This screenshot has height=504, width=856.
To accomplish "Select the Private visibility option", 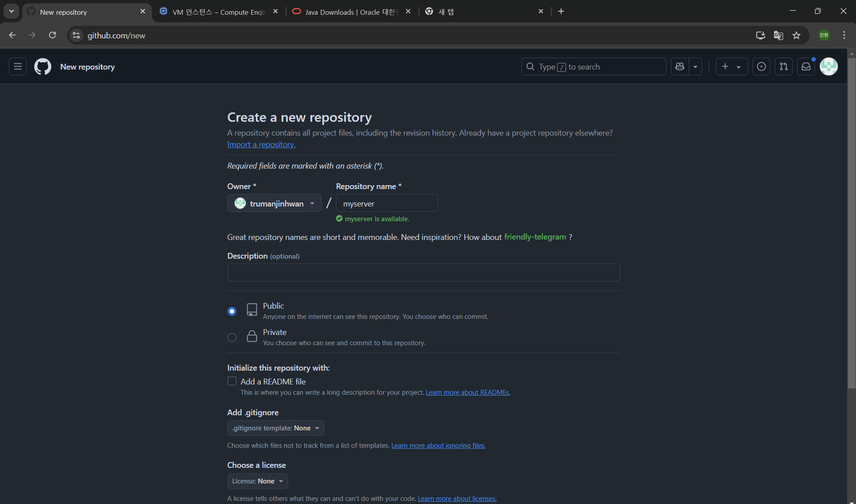I will 232,338.
